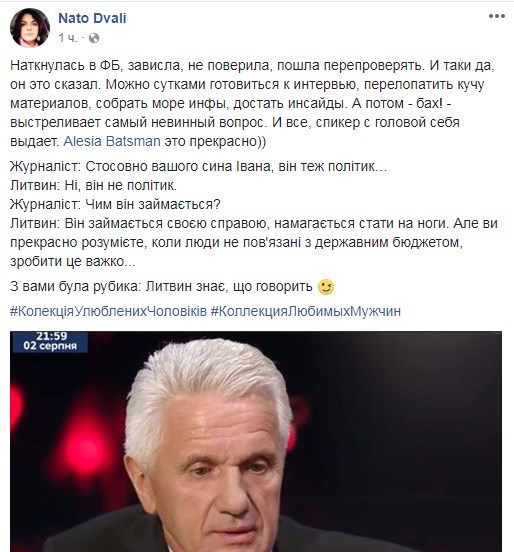Click the globe public-audience icon

click(94, 38)
